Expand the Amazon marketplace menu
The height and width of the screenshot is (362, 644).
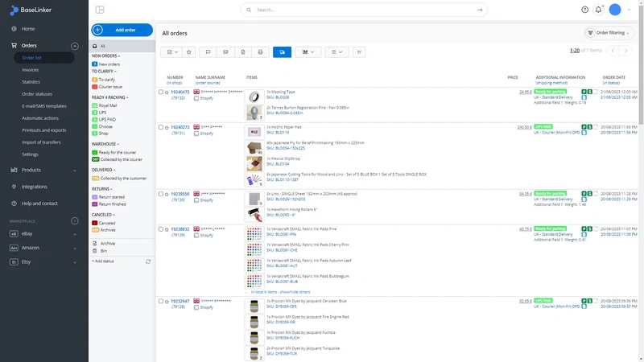click(75, 249)
